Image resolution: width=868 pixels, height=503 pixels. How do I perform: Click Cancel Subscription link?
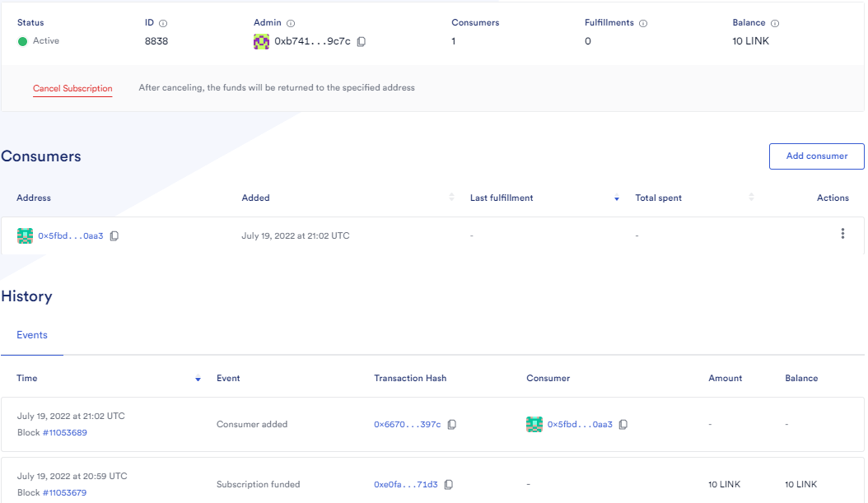pos(72,89)
